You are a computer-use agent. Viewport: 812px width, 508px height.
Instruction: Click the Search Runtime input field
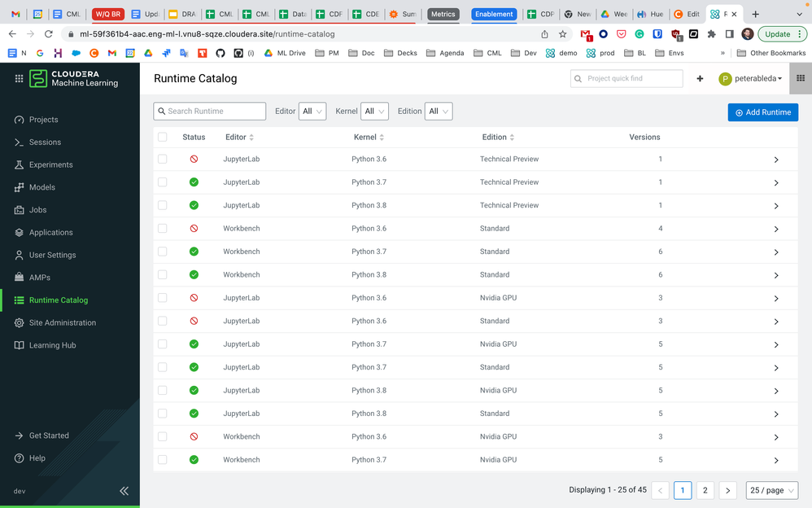(210, 112)
